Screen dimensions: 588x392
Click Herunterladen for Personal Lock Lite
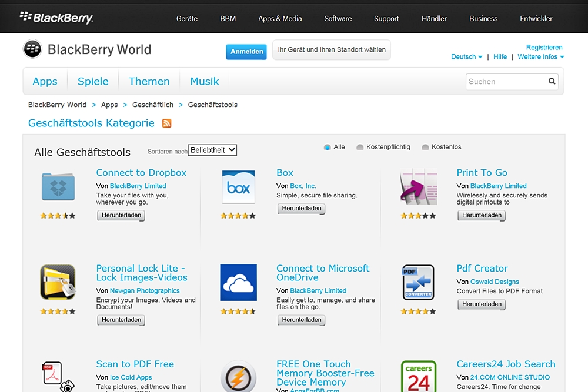(121, 320)
